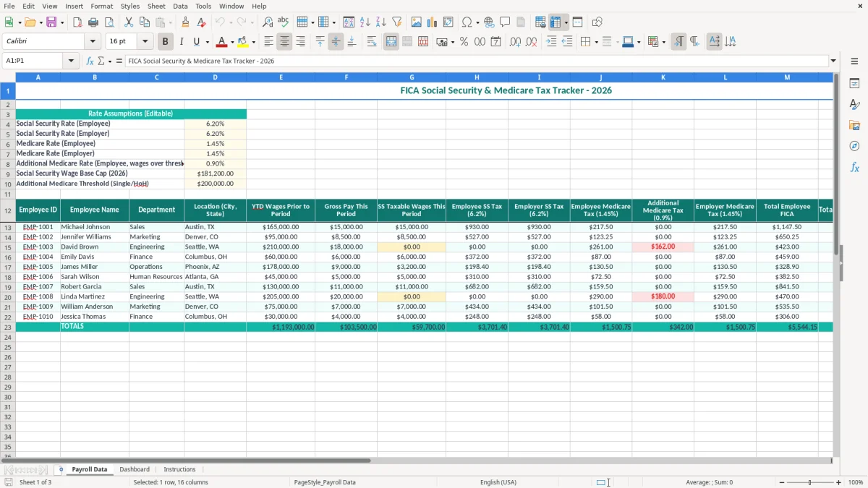Click Delete Decimal Place icon
Screen dimensions: 868x488
point(532,42)
